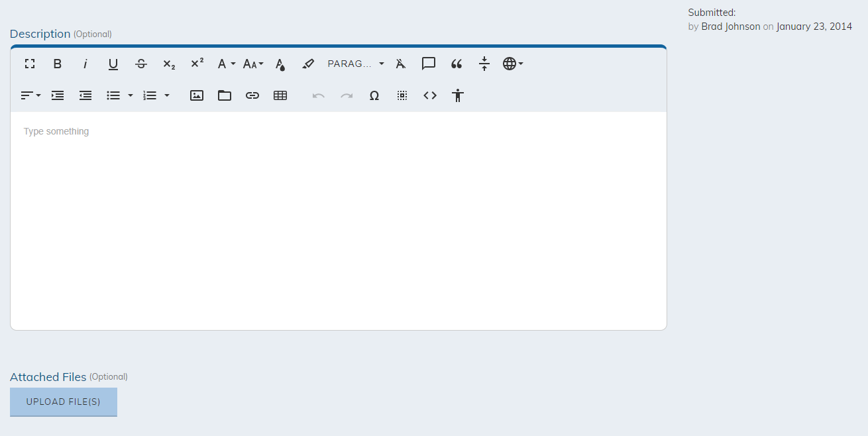Insert a block quote
Screen dimensions: 868x436
pyautogui.click(x=457, y=64)
